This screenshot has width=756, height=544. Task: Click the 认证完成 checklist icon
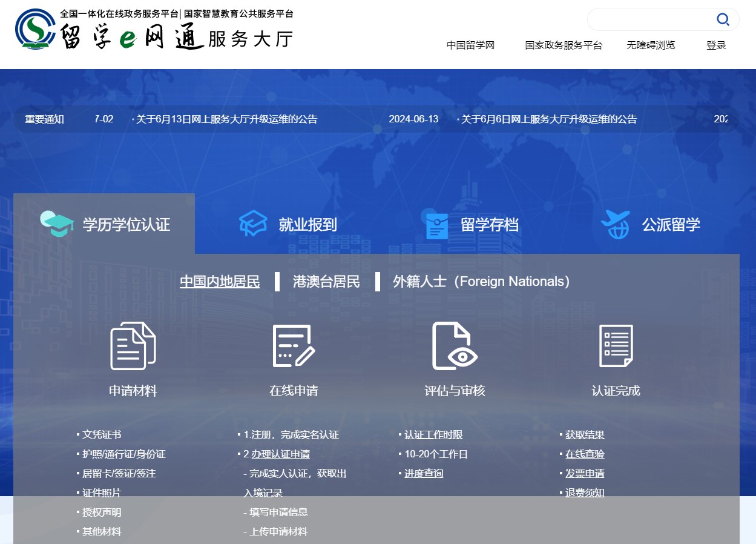(616, 346)
